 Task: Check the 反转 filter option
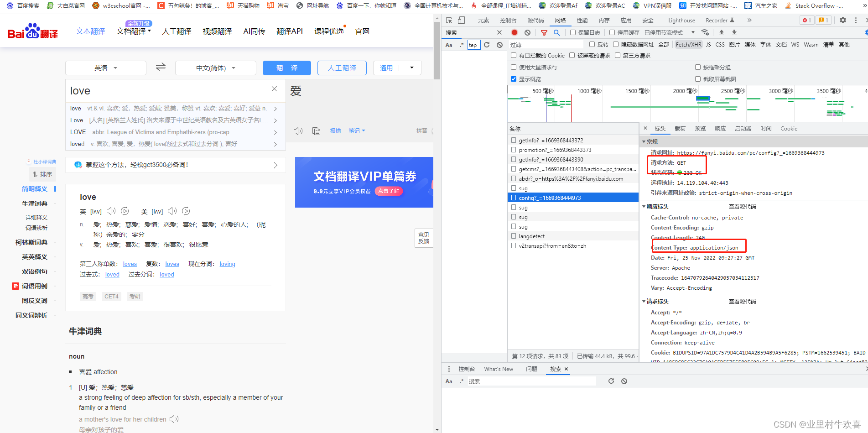tap(592, 44)
